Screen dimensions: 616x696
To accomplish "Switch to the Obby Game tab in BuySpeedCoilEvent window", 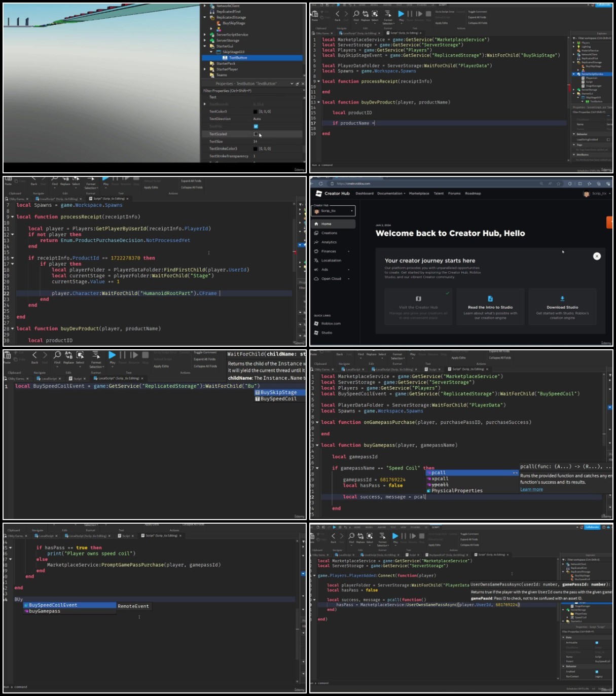I will pos(16,378).
